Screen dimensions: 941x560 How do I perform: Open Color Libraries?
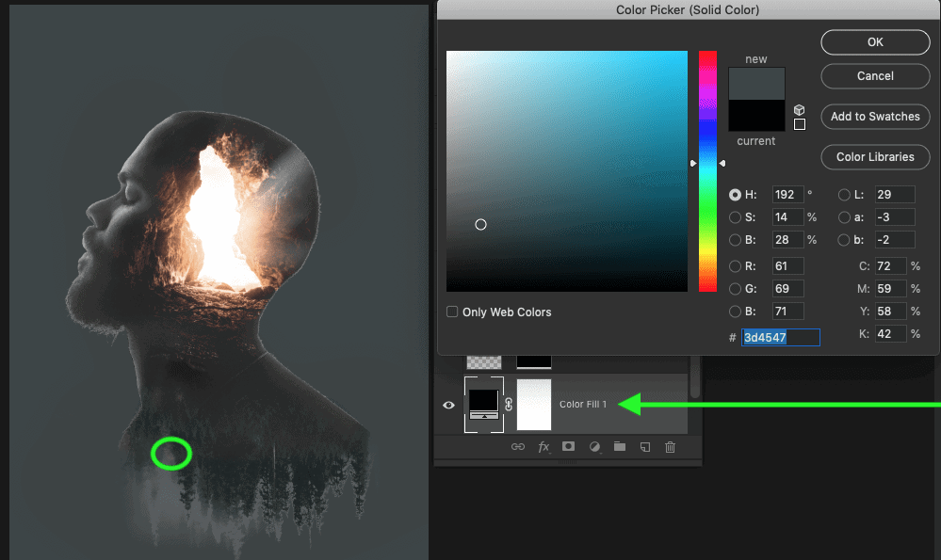pos(875,157)
